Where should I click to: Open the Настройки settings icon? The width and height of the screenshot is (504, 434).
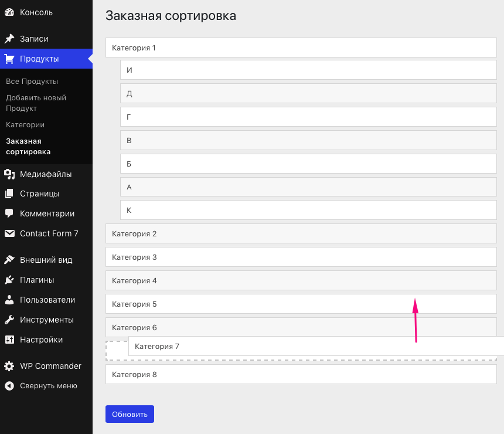tap(9, 340)
